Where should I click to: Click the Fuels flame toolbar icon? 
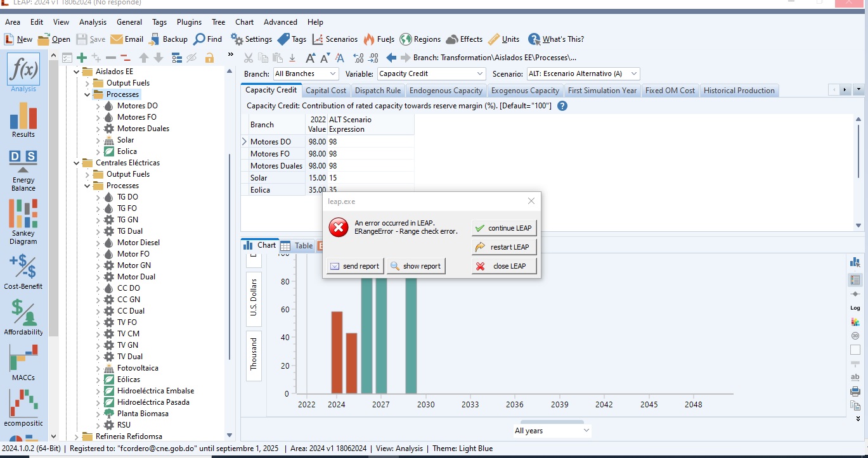click(379, 39)
